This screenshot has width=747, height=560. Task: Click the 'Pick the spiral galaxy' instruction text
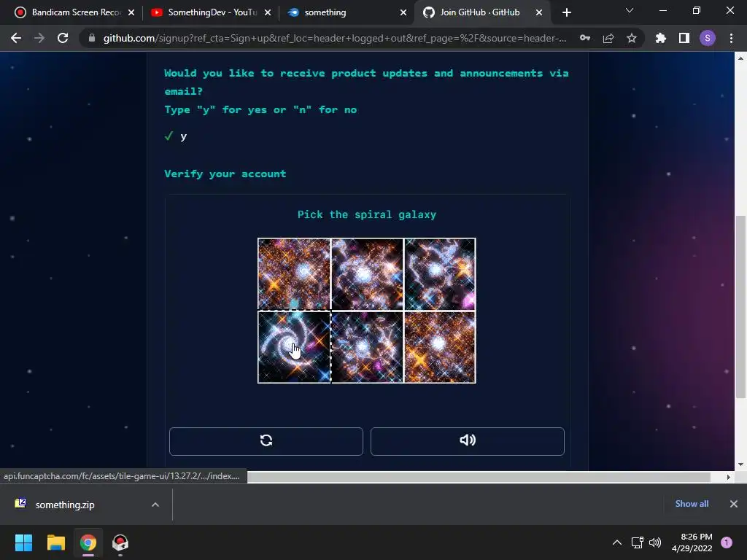[366, 215]
